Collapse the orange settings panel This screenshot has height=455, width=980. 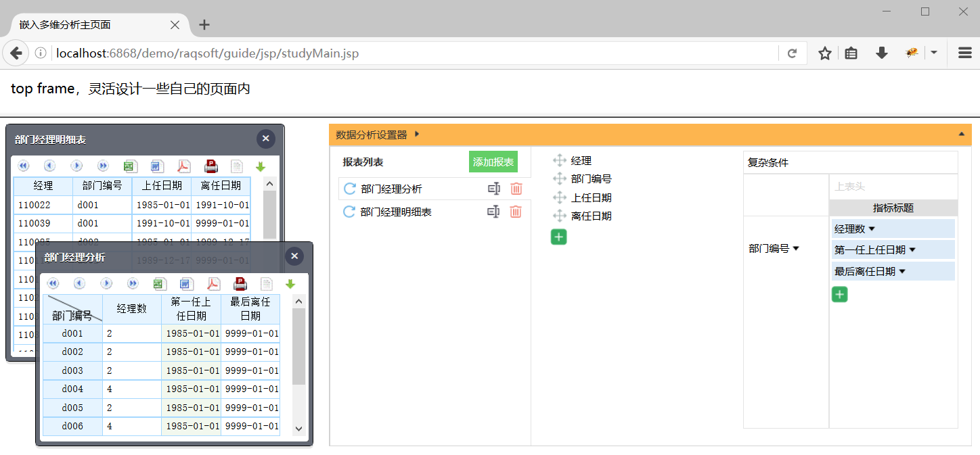coord(961,134)
